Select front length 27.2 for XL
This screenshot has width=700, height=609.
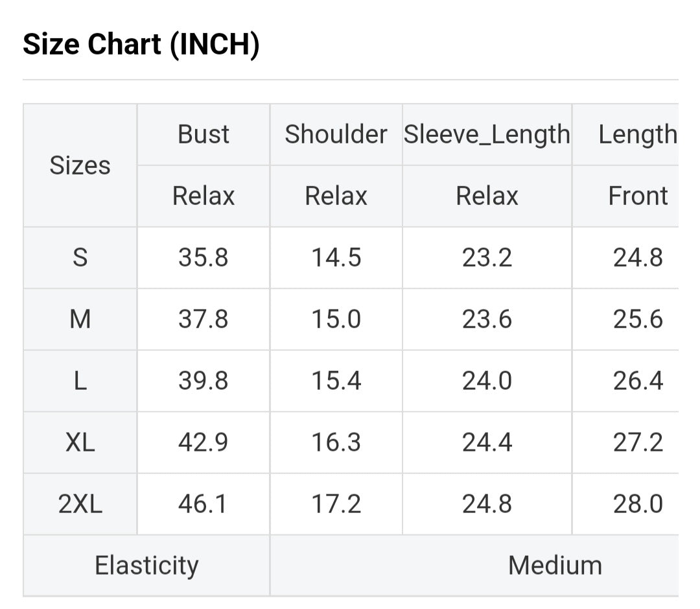point(638,442)
